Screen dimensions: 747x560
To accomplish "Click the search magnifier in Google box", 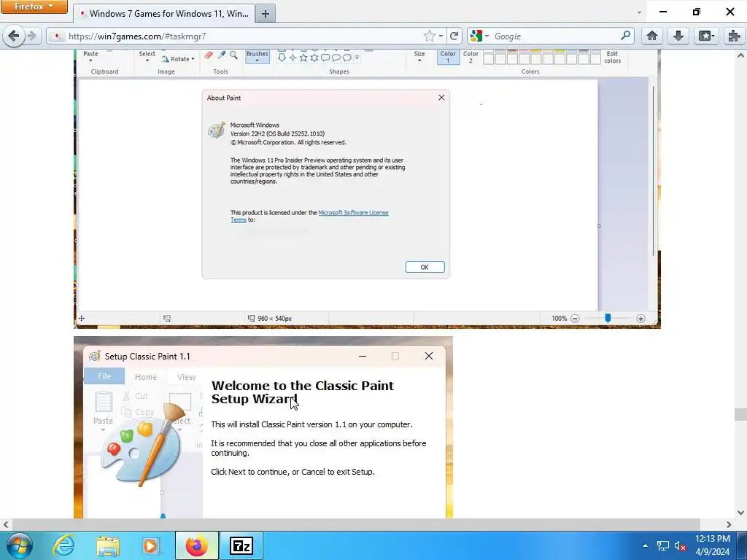I will click(x=625, y=36).
